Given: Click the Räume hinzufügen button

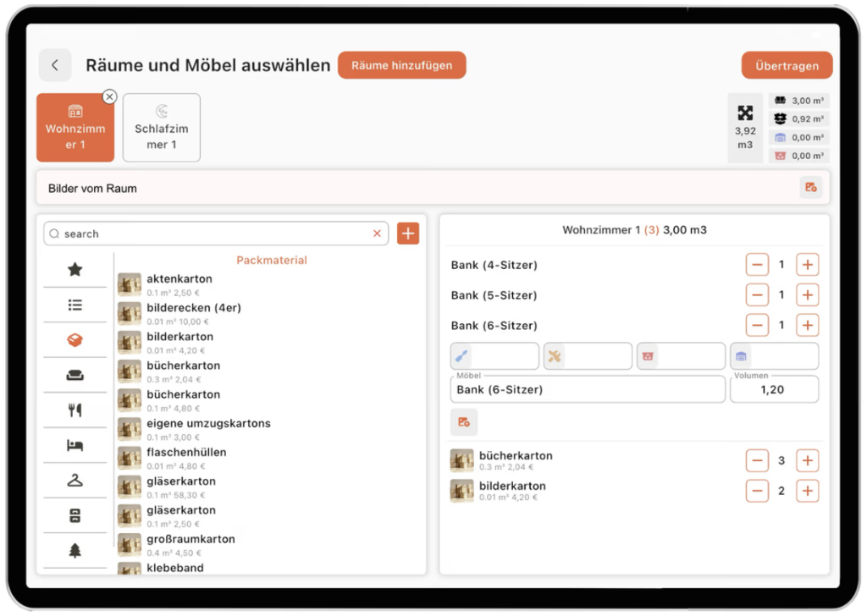Looking at the screenshot, I should click(401, 65).
